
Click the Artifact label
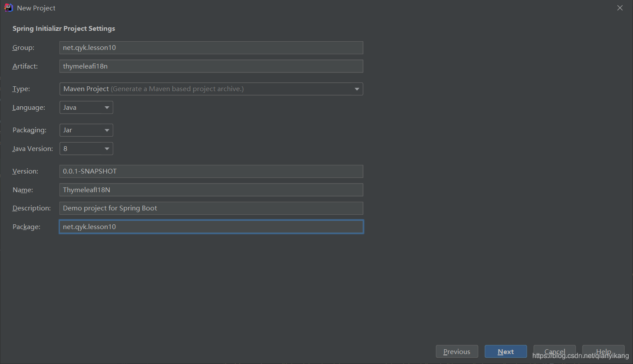tap(25, 66)
